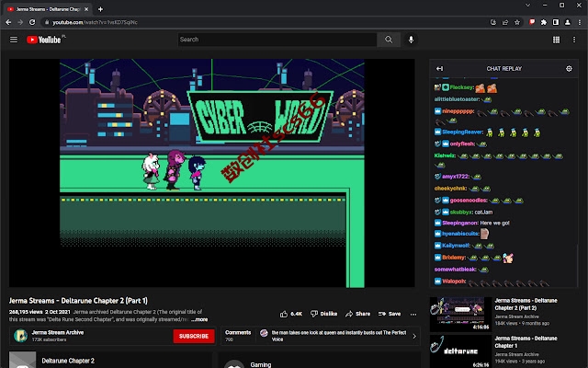Open Chrome tab search dropdown arrow
This screenshot has width=588, height=368.
(x=527, y=6)
